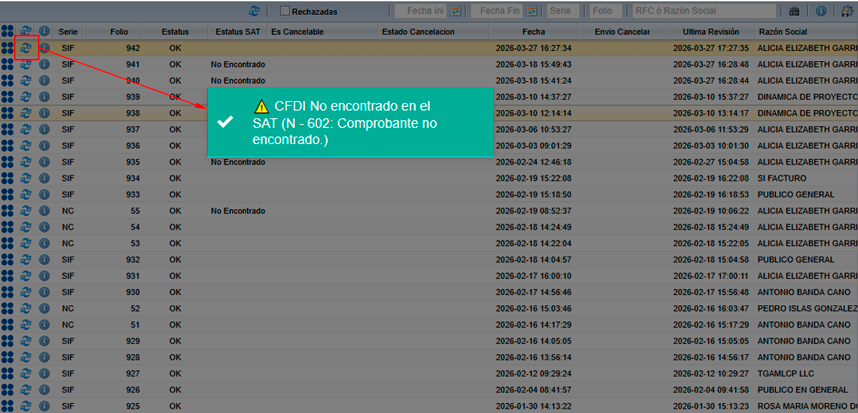Click info icon on NC folio 55 row
Screen dimensions: 858x413
coord(44,211)
